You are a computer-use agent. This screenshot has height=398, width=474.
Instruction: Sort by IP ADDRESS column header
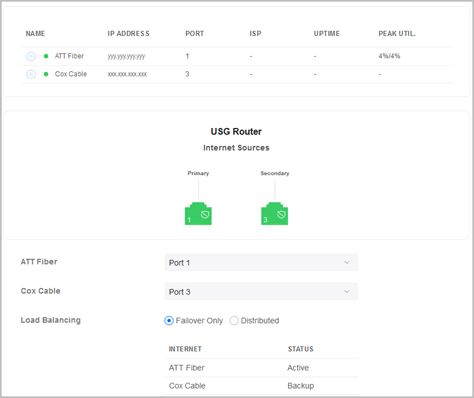pos(128,34)
